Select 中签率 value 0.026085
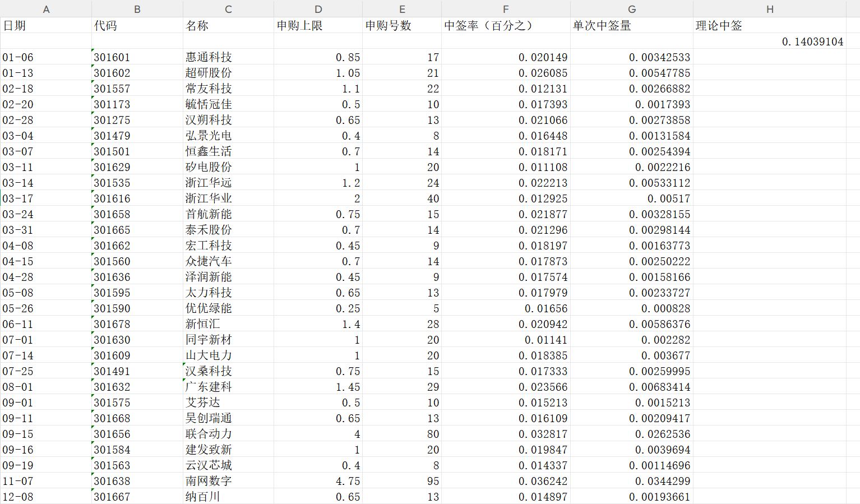Image resolution: width=860 pixels, height=504 pixels. [506, 72]
